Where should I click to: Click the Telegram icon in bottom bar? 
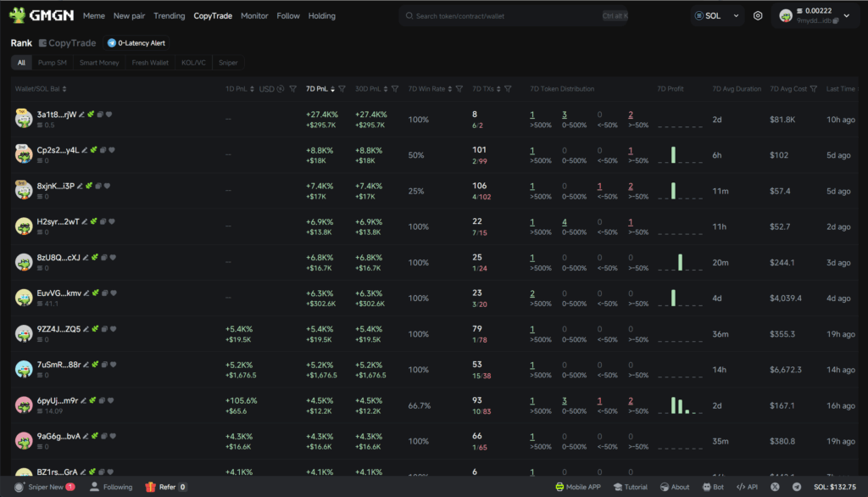[797, 487]
